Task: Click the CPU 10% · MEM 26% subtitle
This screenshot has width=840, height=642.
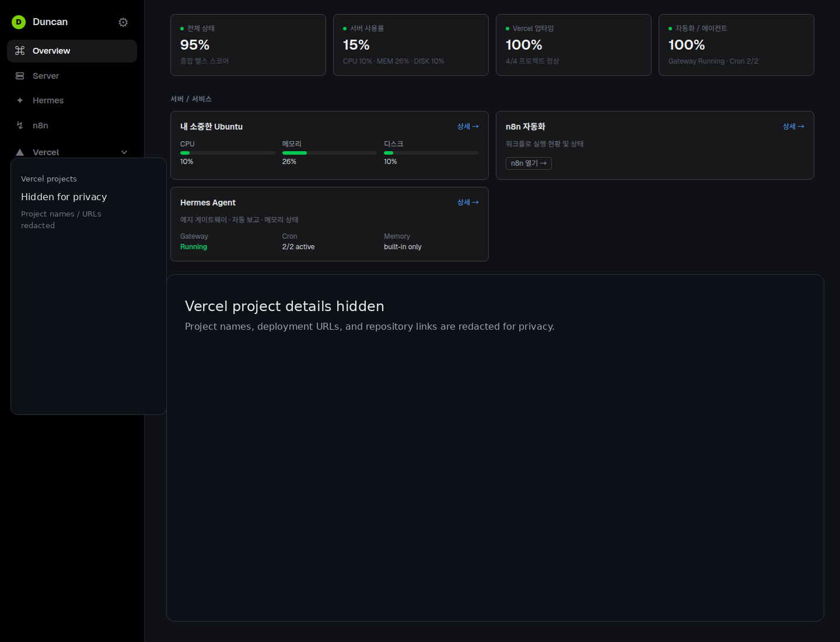Action: tap(393, 61)
